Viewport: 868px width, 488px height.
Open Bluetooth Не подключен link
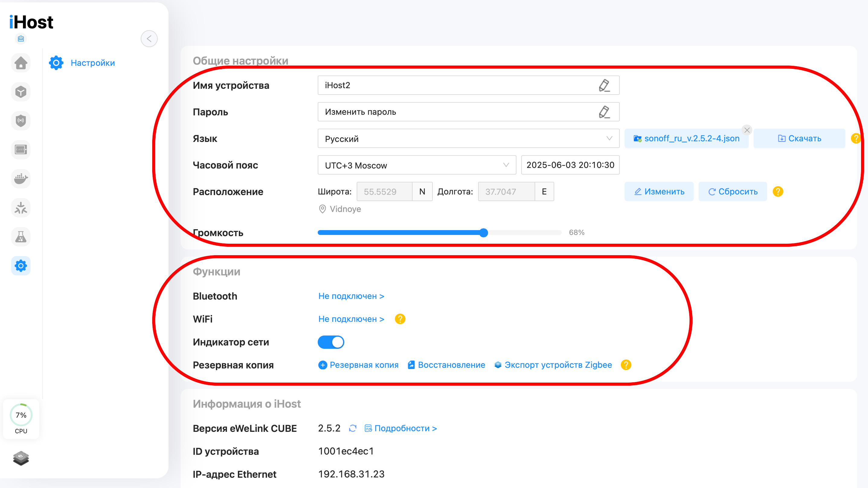(x=351, y=296)
